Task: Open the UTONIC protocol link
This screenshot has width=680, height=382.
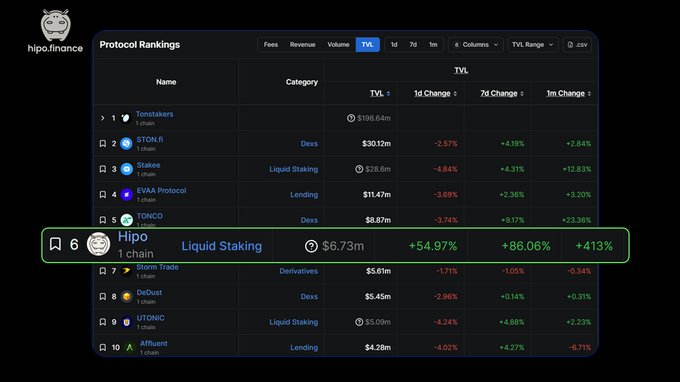Action: (x=150, y=318)
